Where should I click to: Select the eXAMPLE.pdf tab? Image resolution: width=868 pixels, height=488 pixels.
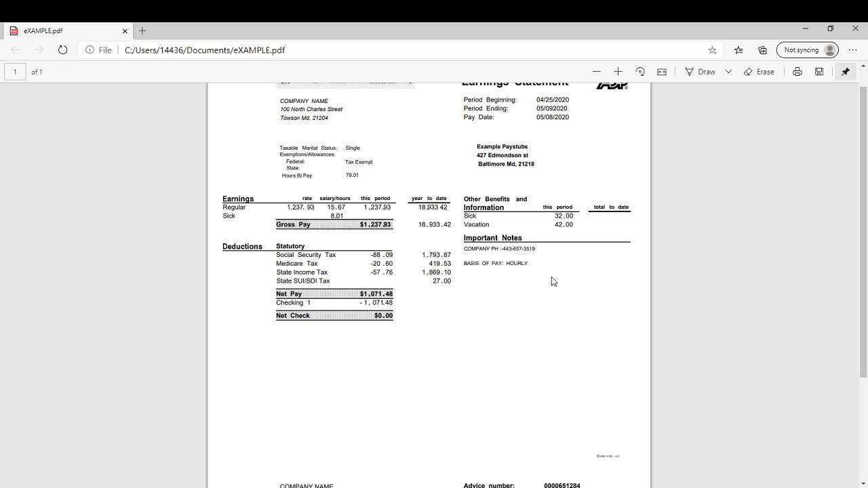point(68,30)
